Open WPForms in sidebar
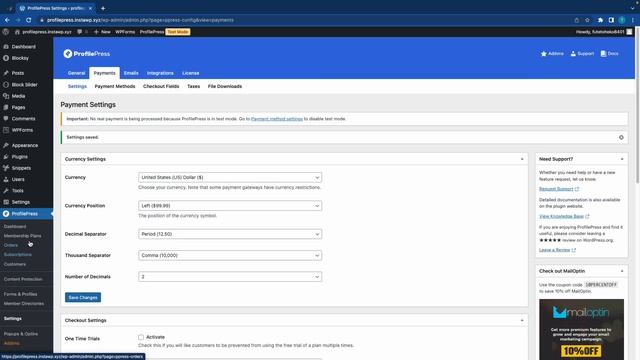This screenshot has height=360, width=640. pos(22,130)
